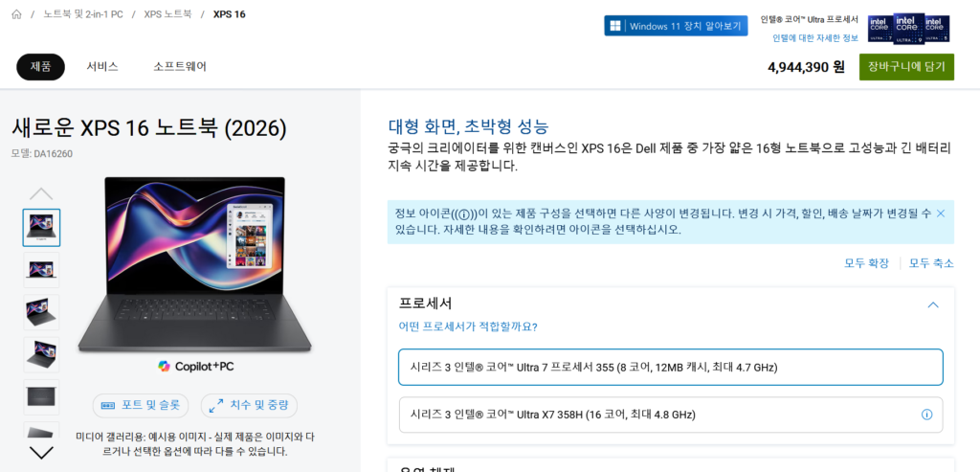The image size is (980, 472).
Task: Click Windows 11 장치 알아보기 button
Action: (x=676, y=26)
